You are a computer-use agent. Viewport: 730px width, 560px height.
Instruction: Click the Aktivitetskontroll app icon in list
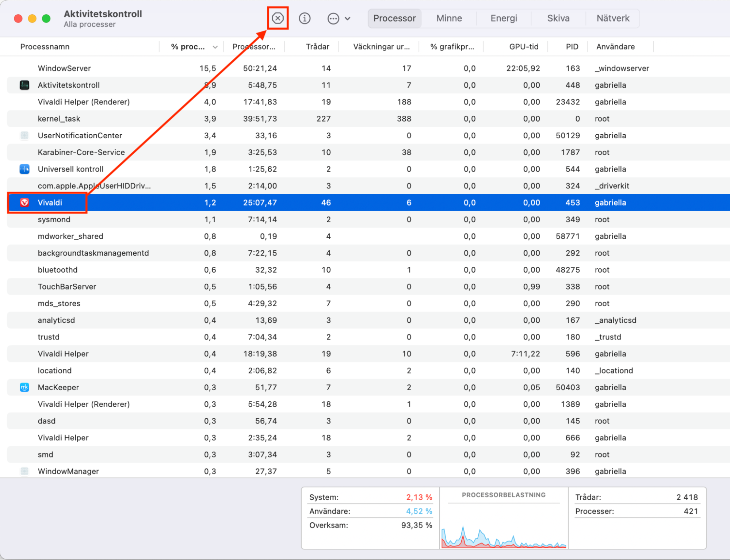pos(24,85)
